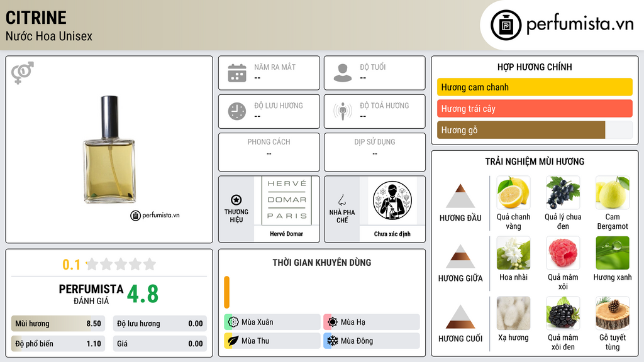The height and width of the screenshot is (362, 644).
Task: Select the Quả mâm xôi đen blackberry image
Action: tap(563, 313)
